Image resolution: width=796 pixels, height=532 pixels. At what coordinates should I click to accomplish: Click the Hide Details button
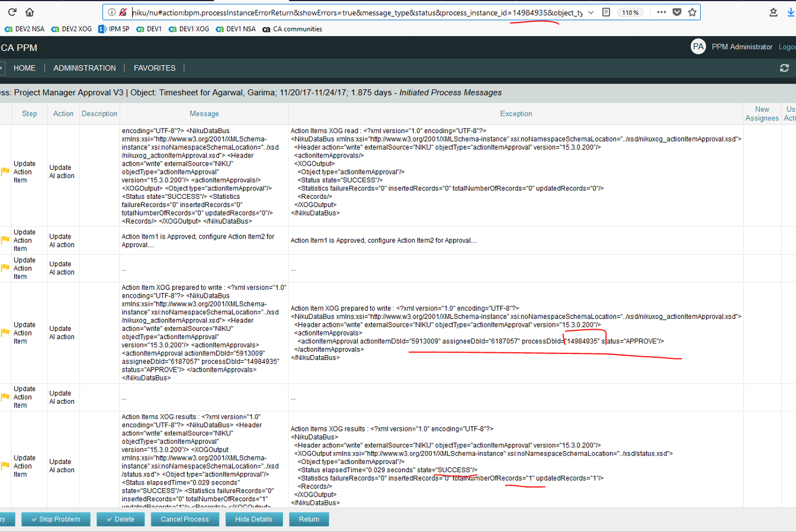[253, 519]
